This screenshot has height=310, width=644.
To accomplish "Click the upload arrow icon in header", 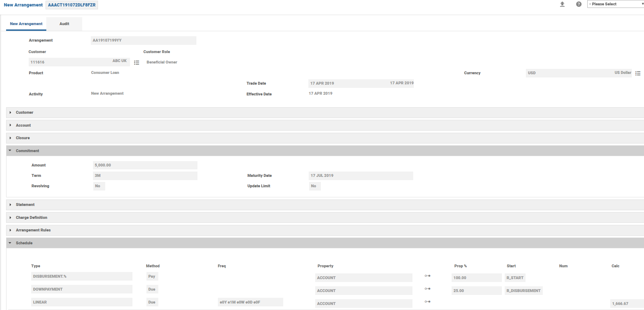I will pos(562,4).
